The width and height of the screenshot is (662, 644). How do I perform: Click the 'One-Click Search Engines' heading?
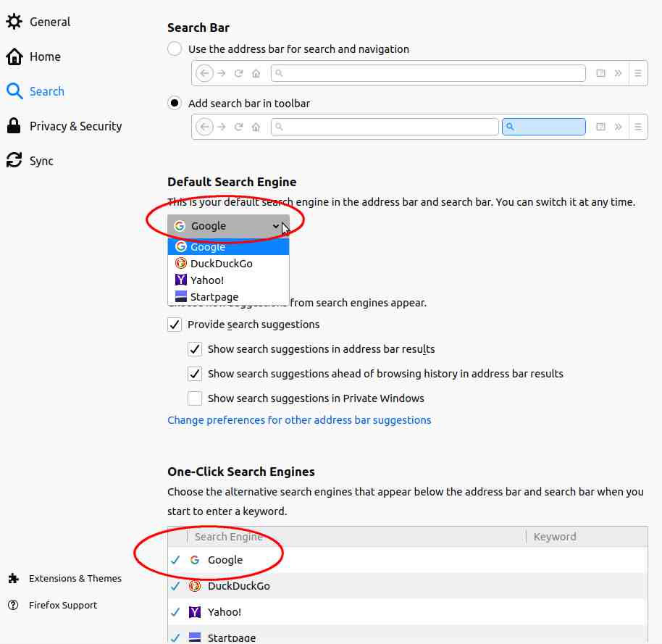pos(241,472)
